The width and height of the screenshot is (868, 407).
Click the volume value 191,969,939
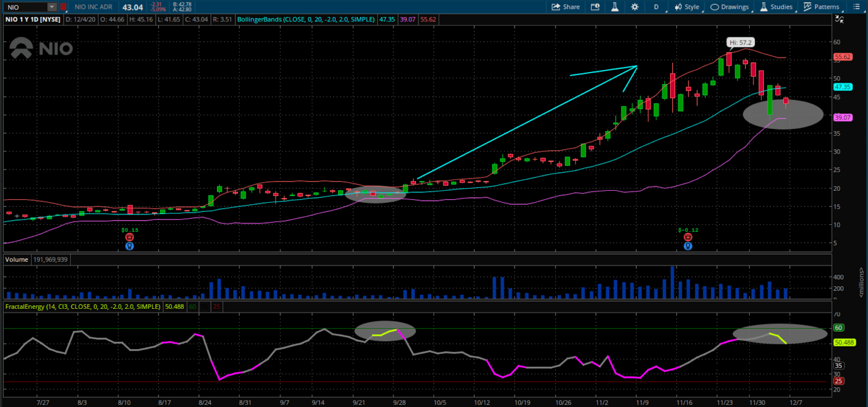tap(50, 260)
